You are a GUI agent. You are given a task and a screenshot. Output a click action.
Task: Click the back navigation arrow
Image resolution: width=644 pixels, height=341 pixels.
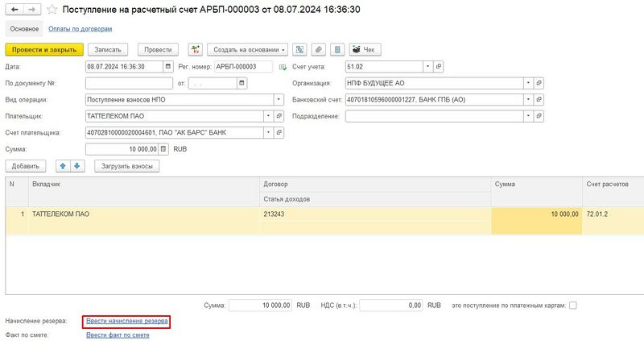pyautogui.click(x=13, y=10)
